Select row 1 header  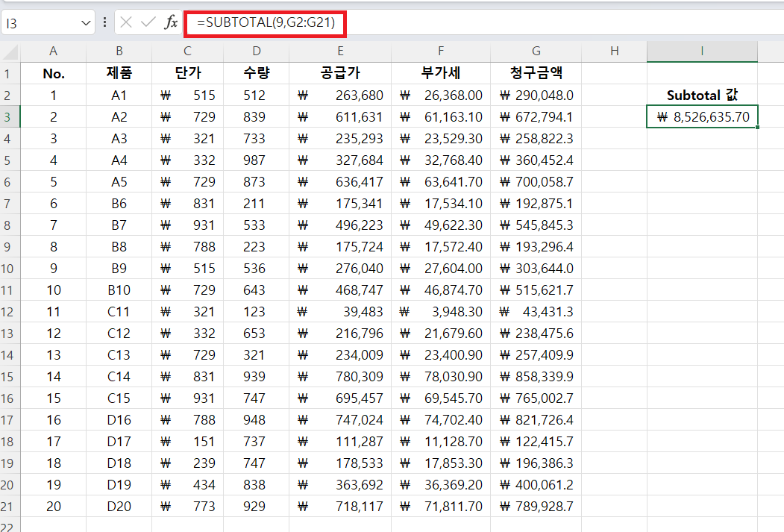coord(10,74)
